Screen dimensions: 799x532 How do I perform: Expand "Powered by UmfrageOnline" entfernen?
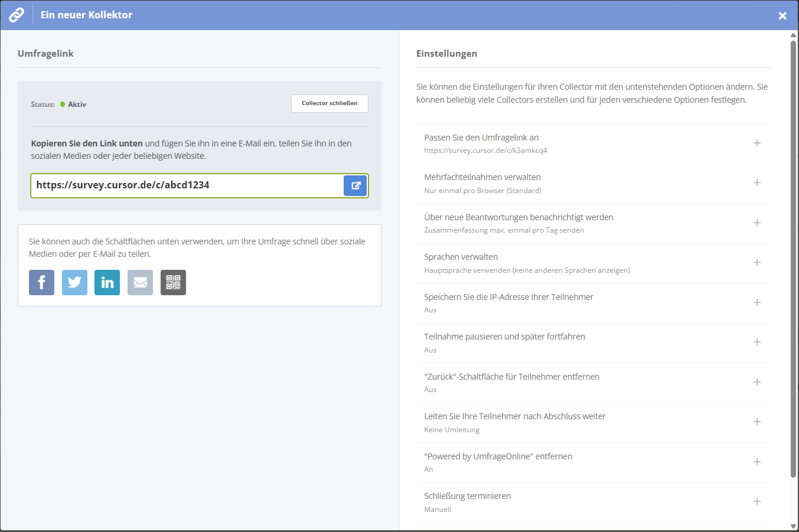(x=756, y=462)
